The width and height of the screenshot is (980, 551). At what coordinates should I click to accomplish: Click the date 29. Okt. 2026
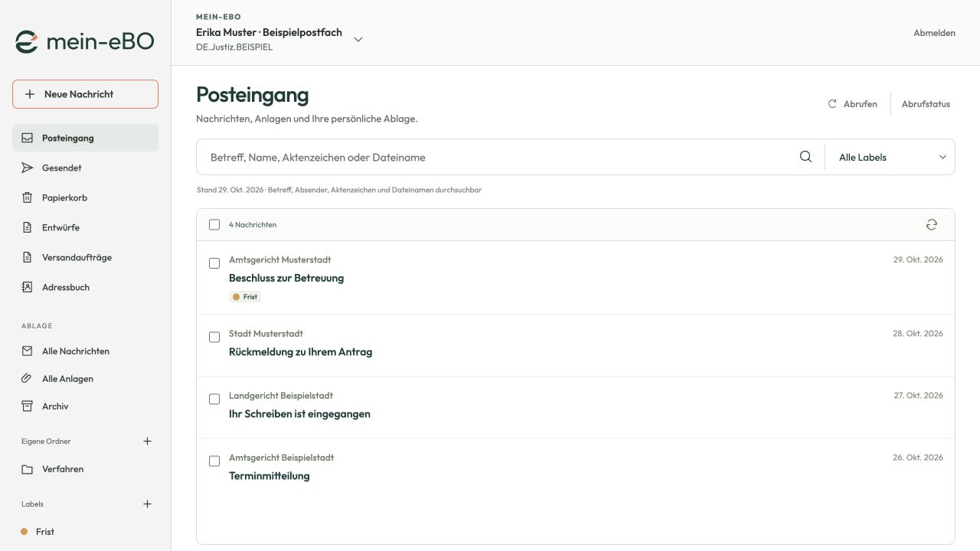point(918,260)
